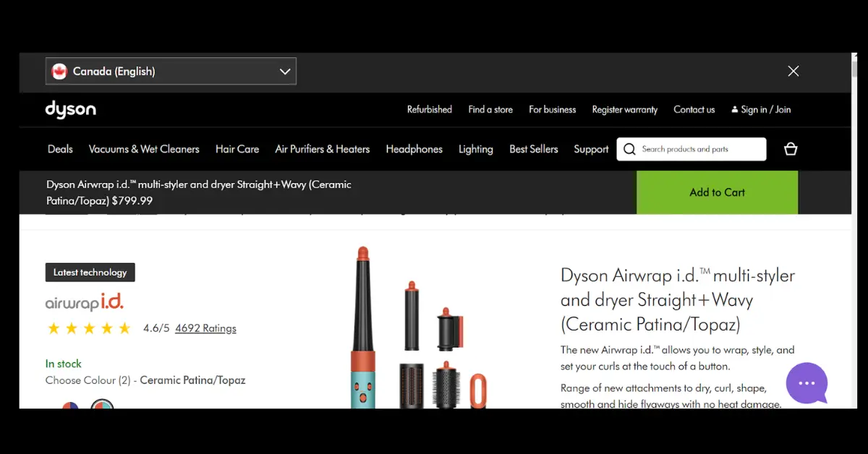Click the airwrap i.d. logo
Screen dimensions: 868x454
coord(85,302)
